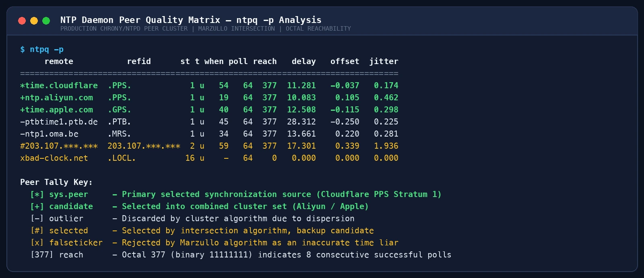Screen dimensions: 644x278
Task: Click the refid column header
Action: pos(139,61)
